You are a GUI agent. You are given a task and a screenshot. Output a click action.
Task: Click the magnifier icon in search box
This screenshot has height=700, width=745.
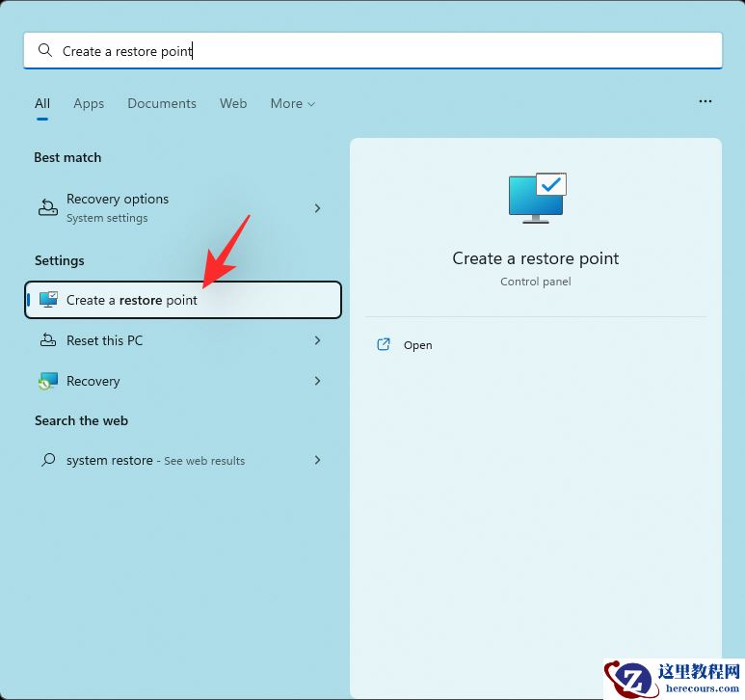(45, 50)
